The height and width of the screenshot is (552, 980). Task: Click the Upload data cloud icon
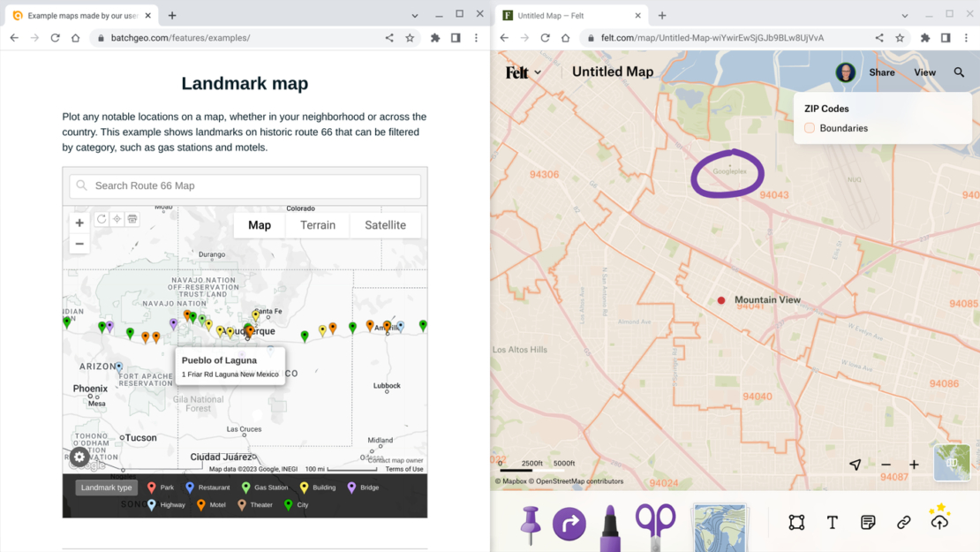939,522
